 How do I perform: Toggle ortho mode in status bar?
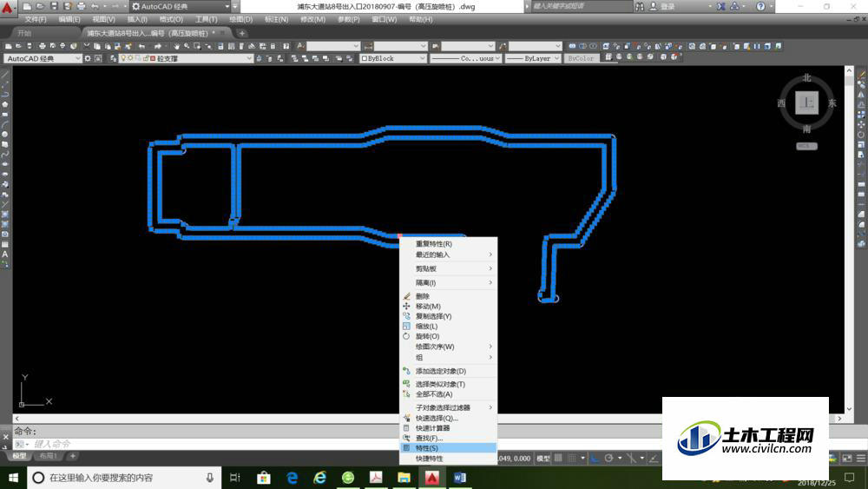tap(595, 458)
